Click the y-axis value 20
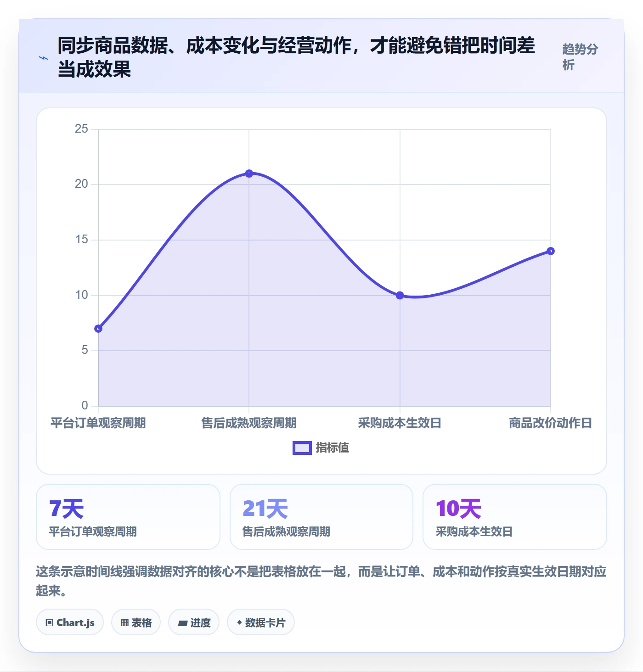643x672 pixels. coord(81,184)
